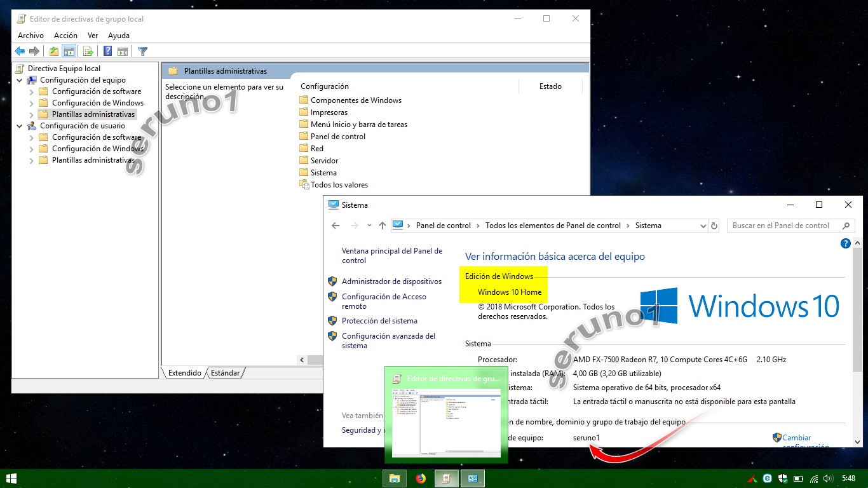Expand the selected Plantillas administrativas node
Viewport: 868px width, 488px height.
click(32, 114)
